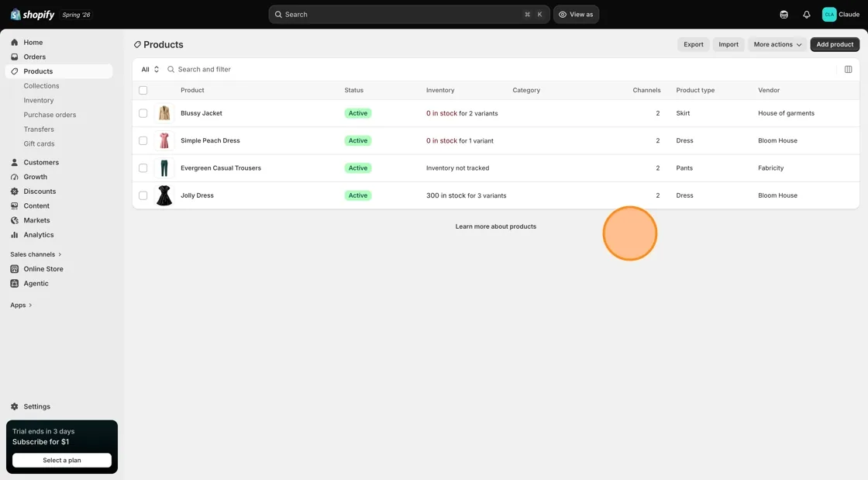This screenshot has height=480, width=868.
Task: Click the Spring '26 edition badge
Action: 77,15
